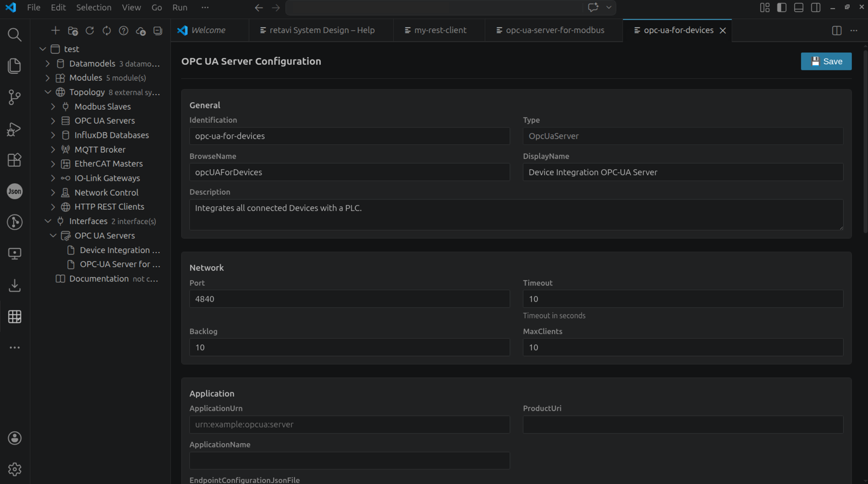Go back with the left arrow

click(x=259, y=7)
